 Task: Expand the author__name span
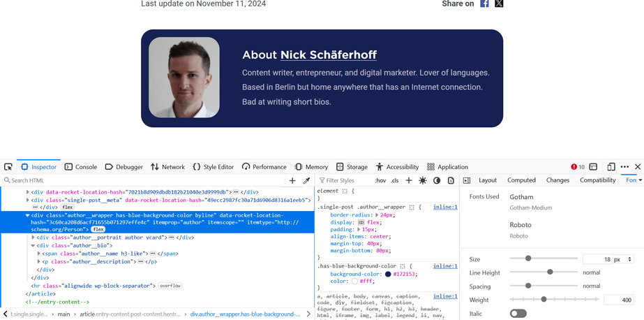point(38,254)
